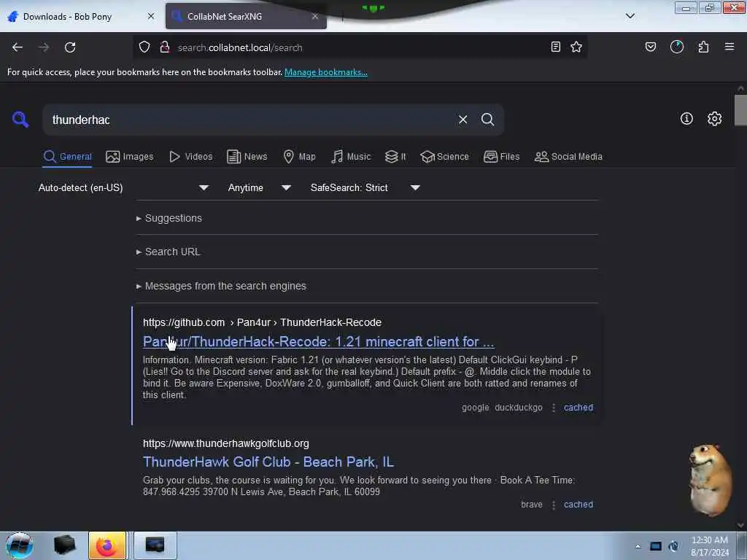Show hidden system tray icons arrow
The height and width of the screenshot is (560, 747).
coord(638,546)
